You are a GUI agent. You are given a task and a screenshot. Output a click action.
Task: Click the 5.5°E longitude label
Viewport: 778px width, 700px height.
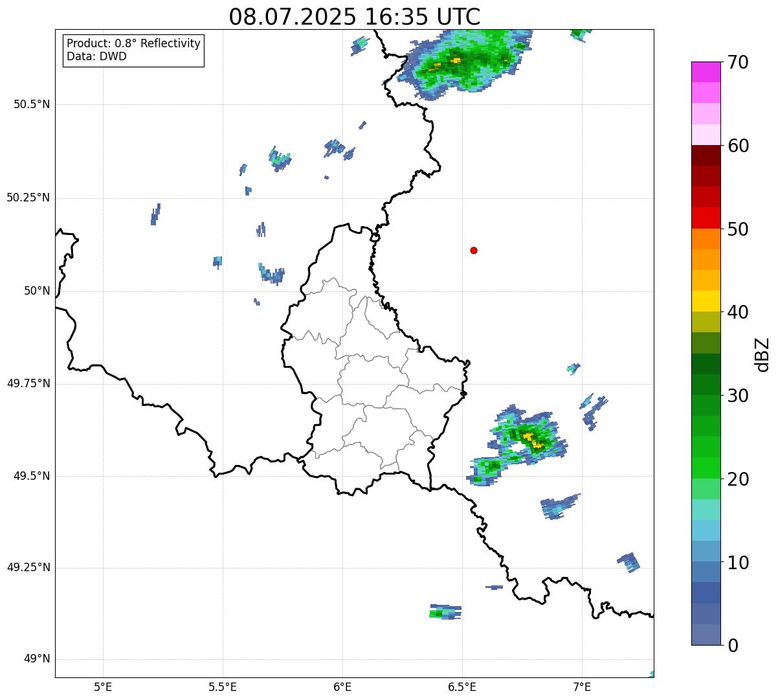pyautogui.click(x=223, y=686)
